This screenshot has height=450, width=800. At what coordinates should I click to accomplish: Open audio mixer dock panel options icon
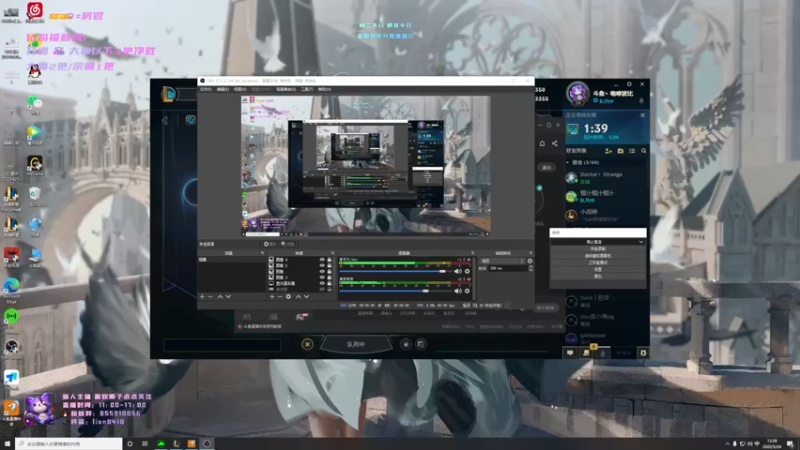coord(472,253)
